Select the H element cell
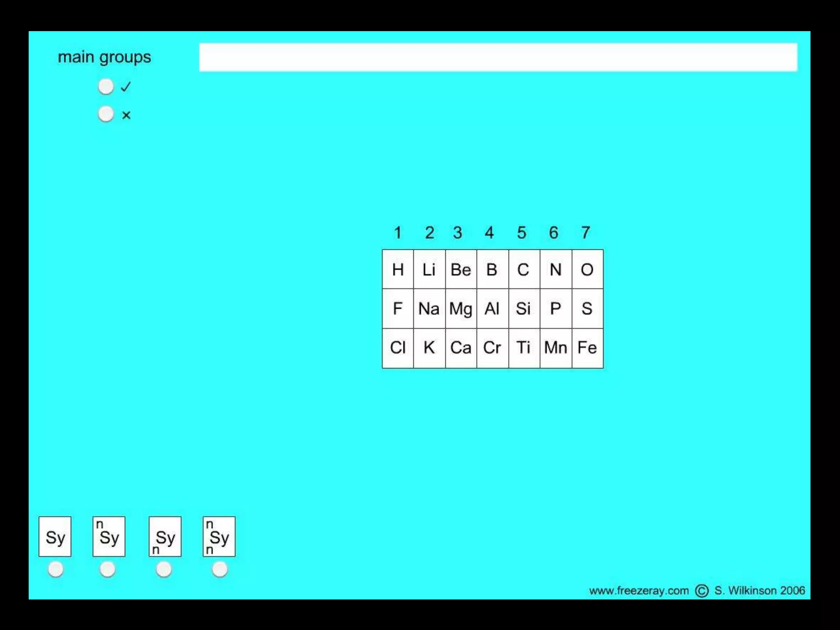 click(397, 269)
